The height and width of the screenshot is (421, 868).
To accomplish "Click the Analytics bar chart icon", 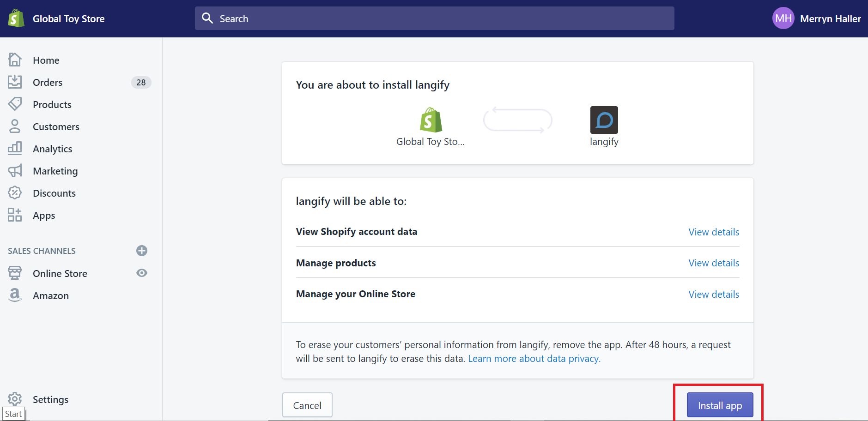I will 15,148.
